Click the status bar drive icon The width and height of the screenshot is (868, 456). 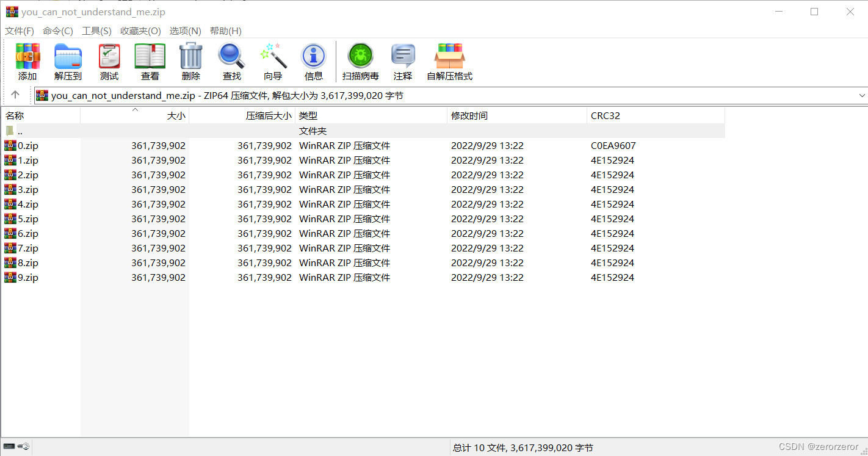click(10, 447)
